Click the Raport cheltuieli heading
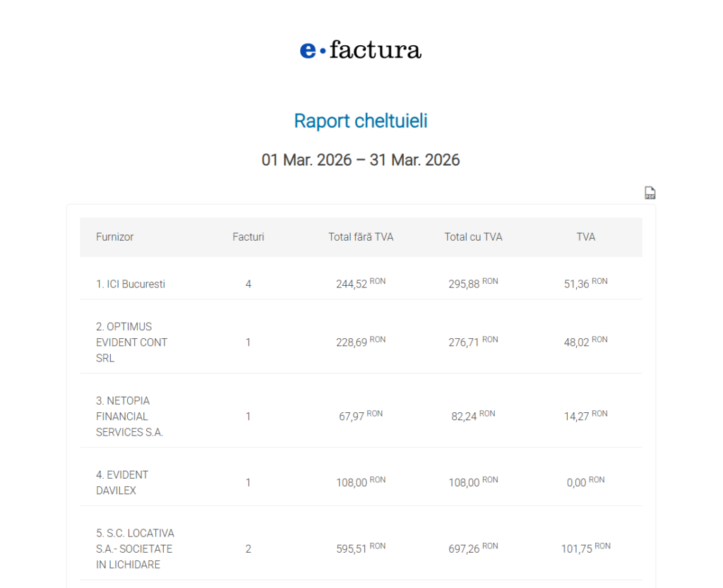This screenshot has height=588, width=723. (361, 121)
